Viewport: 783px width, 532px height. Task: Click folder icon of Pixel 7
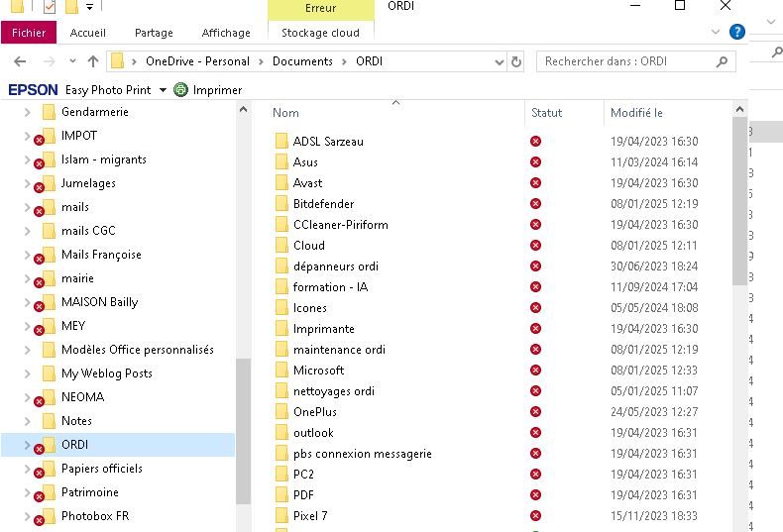(x=281, y=515)
